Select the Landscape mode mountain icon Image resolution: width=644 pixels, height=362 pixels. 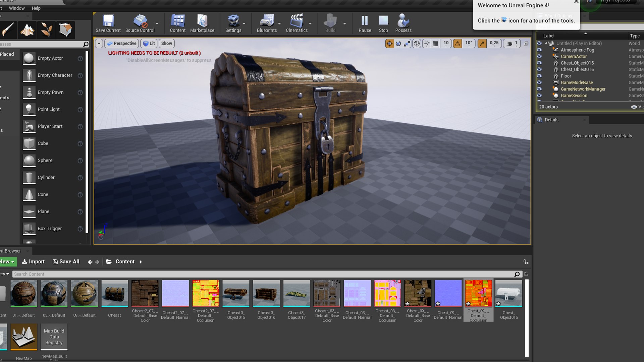click(27, 30)
